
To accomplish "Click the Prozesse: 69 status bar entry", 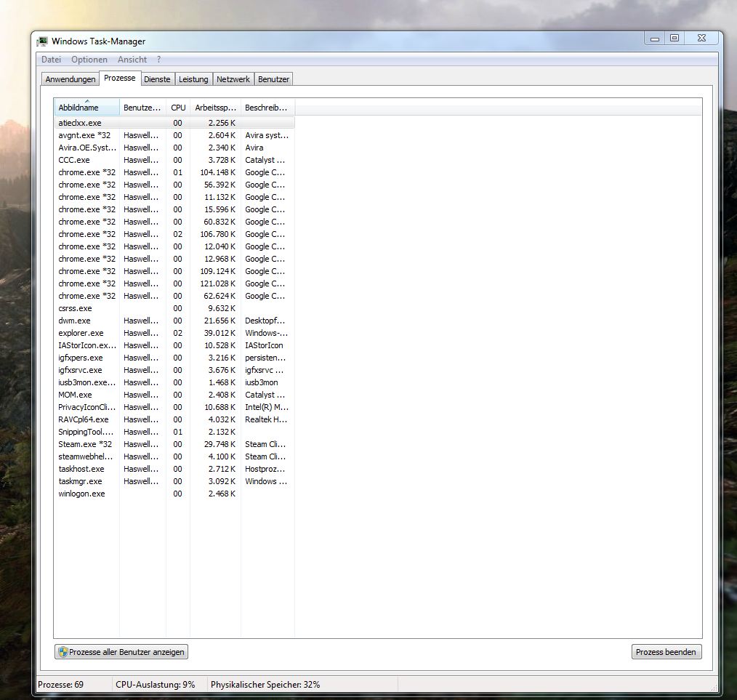I will pos(60,685).
